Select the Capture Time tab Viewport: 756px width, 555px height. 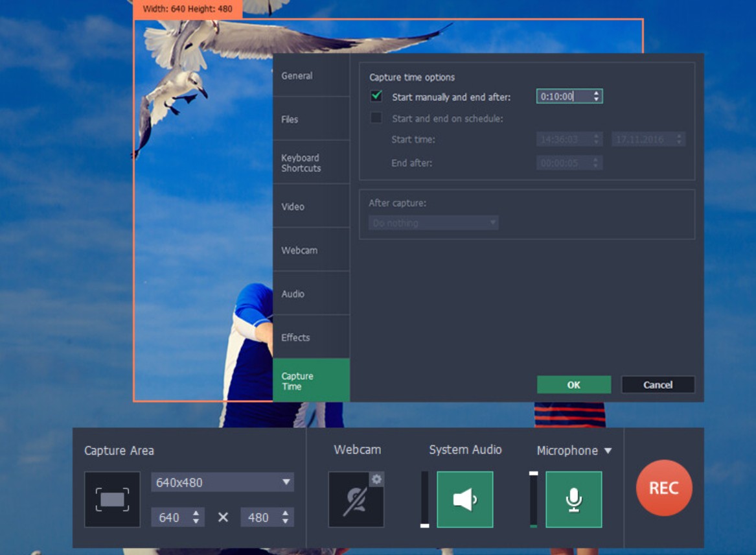[311, 381]
